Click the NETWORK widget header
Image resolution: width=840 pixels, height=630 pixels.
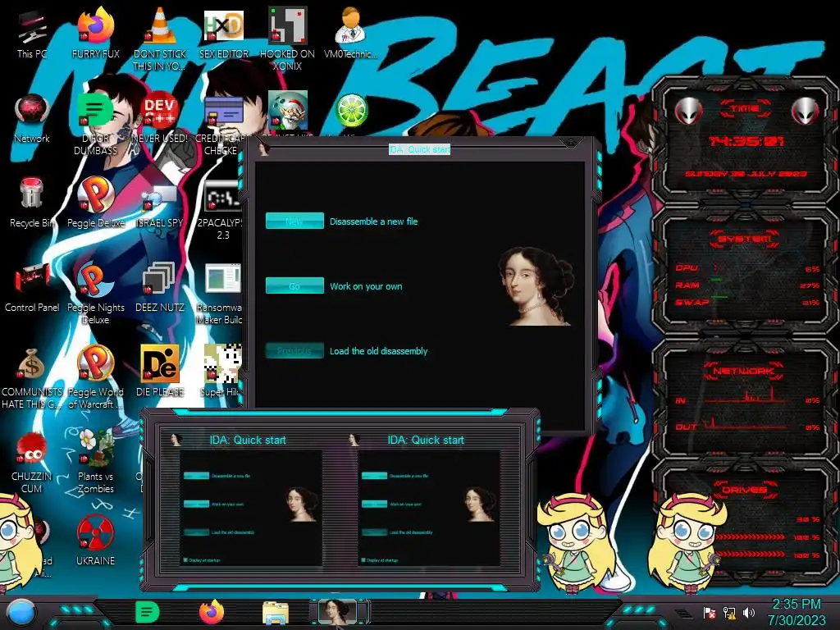[x=744, y=371]
